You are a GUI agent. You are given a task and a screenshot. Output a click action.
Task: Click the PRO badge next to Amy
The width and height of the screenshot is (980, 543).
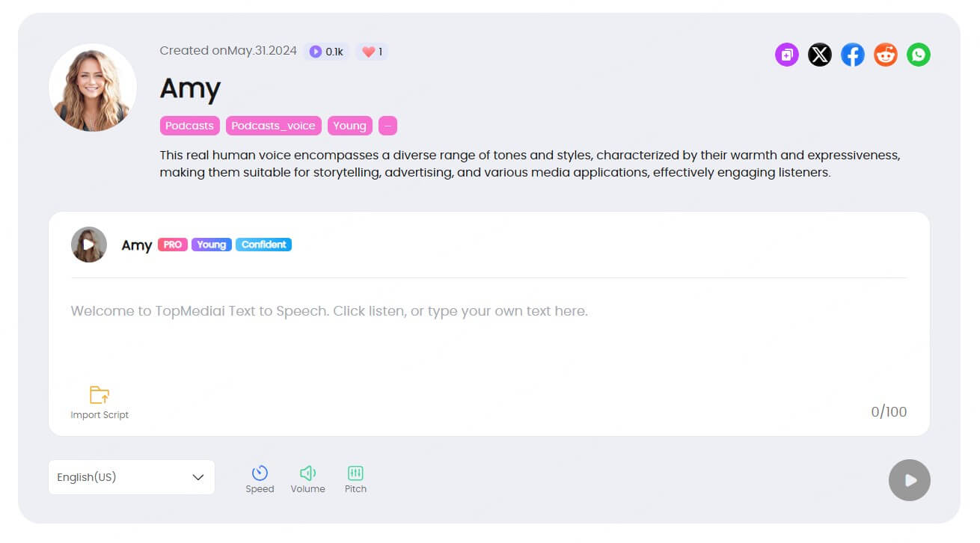173,245
